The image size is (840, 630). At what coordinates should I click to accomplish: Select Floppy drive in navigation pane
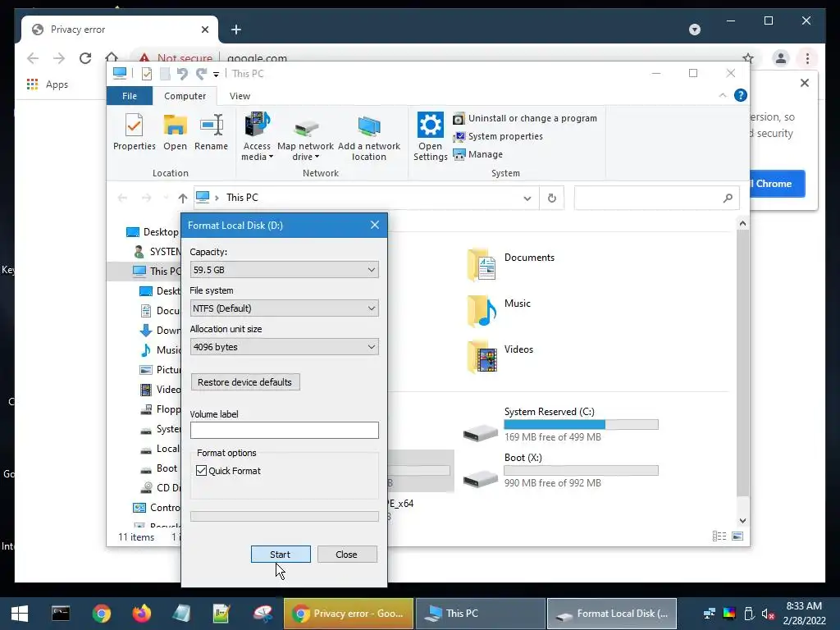tap(160, 409)
